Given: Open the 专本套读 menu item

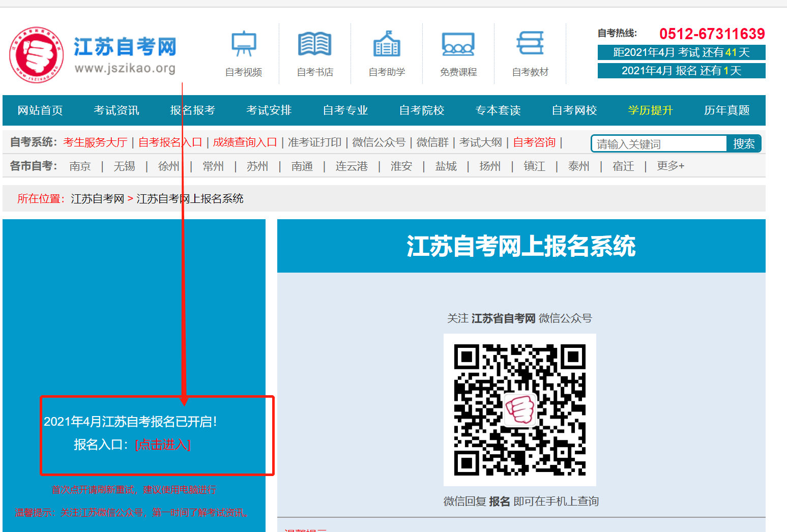Looking at the screenshot, I should (x=498, y=110).
